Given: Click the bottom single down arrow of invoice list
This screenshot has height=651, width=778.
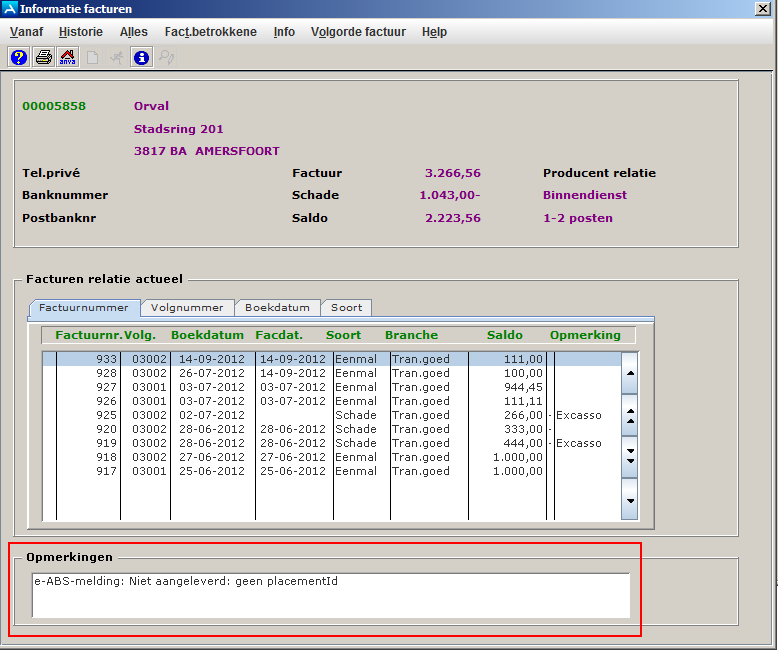Looking at the screenshot, I should click(x=630, y=500).
